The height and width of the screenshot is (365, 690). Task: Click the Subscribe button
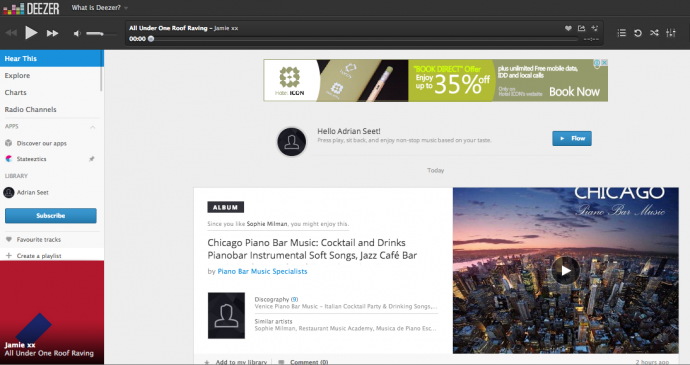tap(51, 216)
